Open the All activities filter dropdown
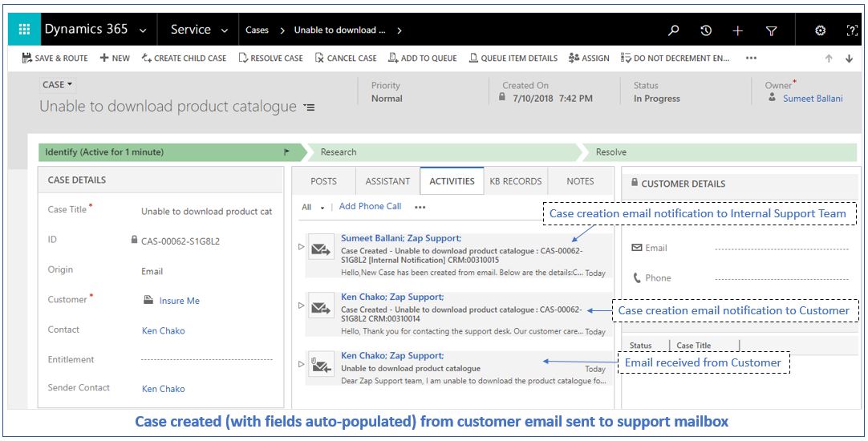 (x=313, y=207)
